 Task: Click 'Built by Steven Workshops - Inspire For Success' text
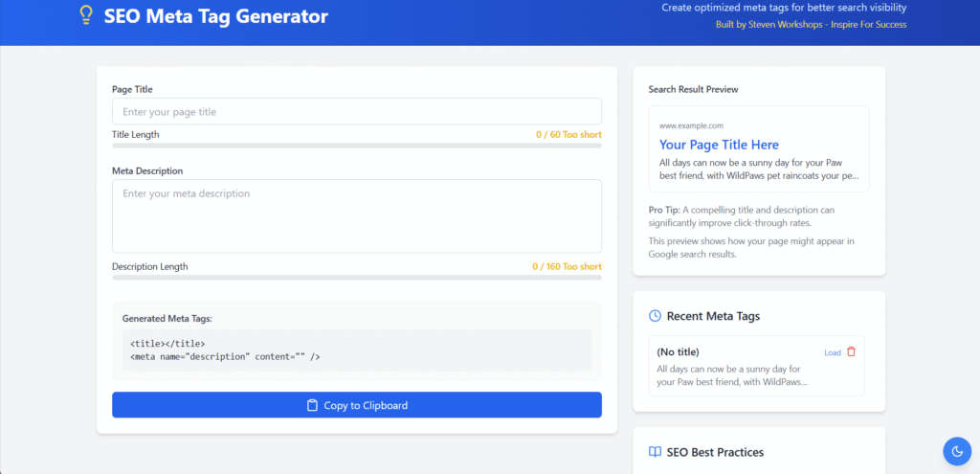pyautogui.click(x=812, y=24)
